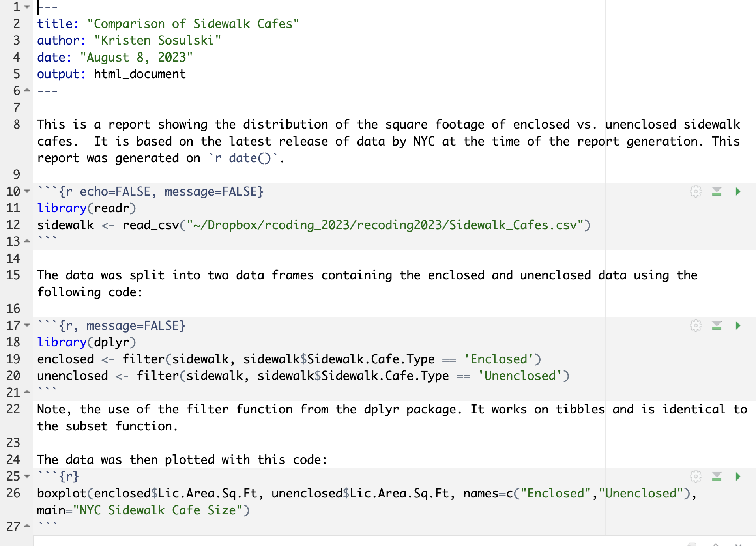Click the fold arrow at line 21
The width and height of the screenshot is (756, 546).
click(x=27, y=393)
